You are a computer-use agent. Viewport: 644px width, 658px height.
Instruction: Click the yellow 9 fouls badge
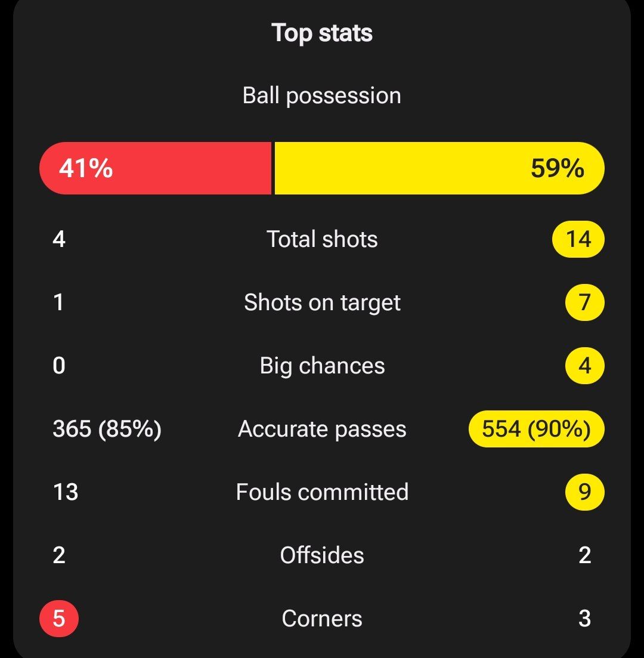(584, 492)
